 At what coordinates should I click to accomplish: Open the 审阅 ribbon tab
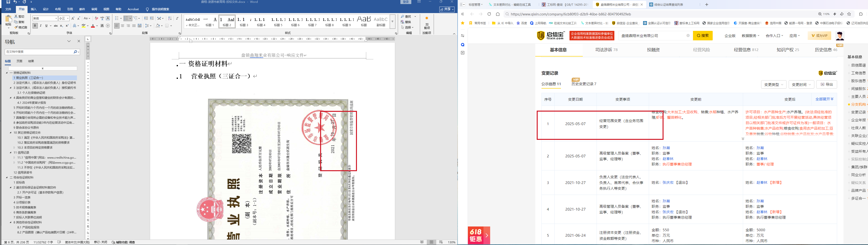[94, 9]
